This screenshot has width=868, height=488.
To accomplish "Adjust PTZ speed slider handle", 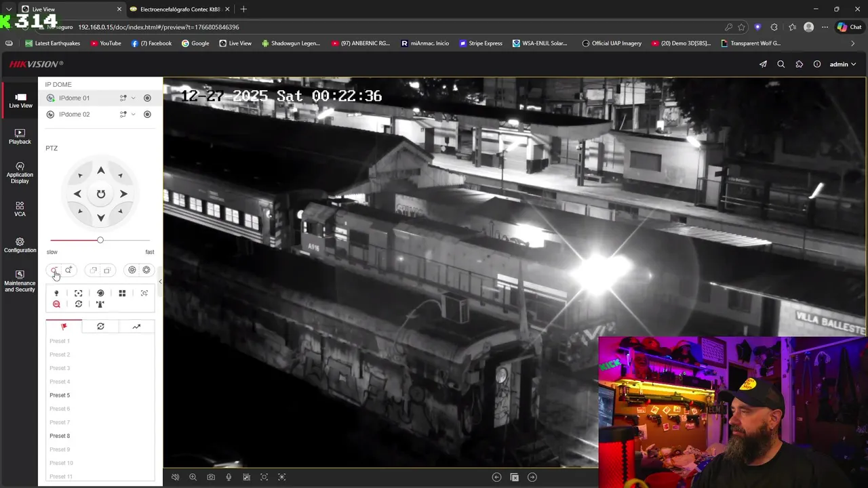I will 100,240.
